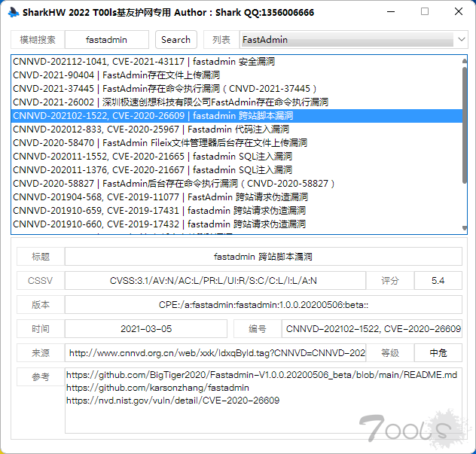Click the CVSS vector string field
Screen dimensions: 476x454
point(213,281)
